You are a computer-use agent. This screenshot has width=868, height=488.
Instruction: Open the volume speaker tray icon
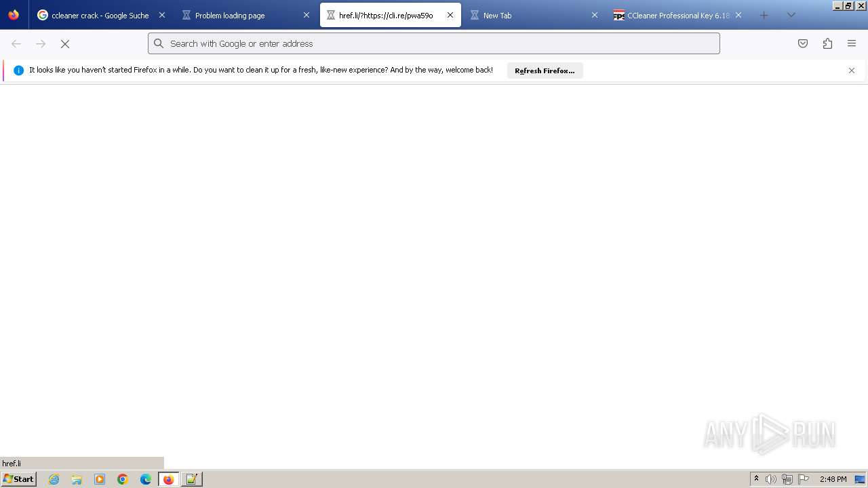pos(771,479)
